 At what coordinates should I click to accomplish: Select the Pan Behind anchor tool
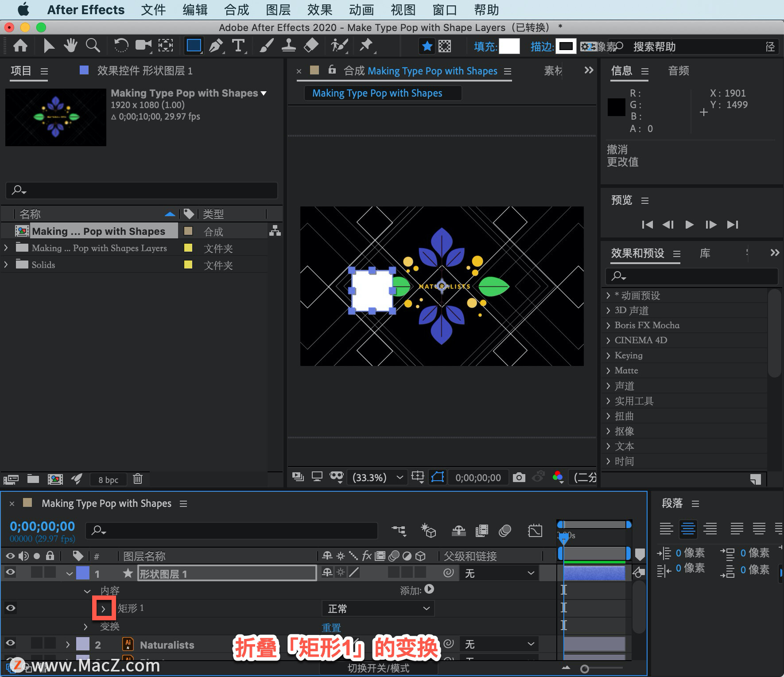click(166, 45)
